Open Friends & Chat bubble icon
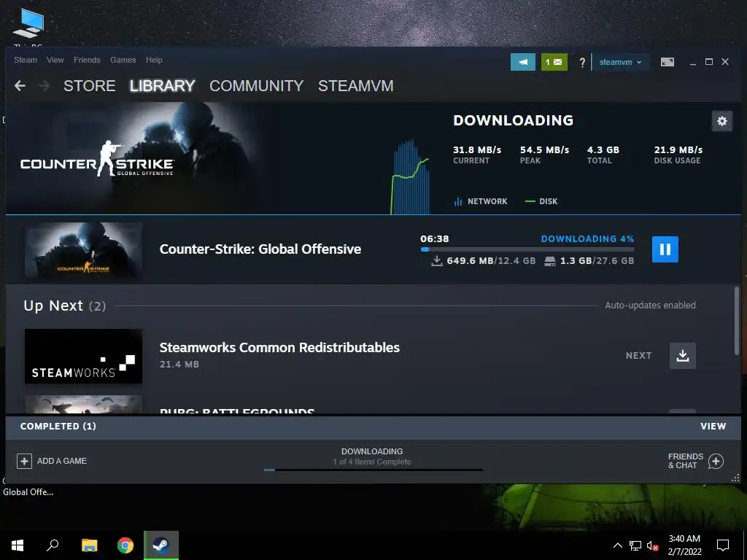 [x=716, y=461]
